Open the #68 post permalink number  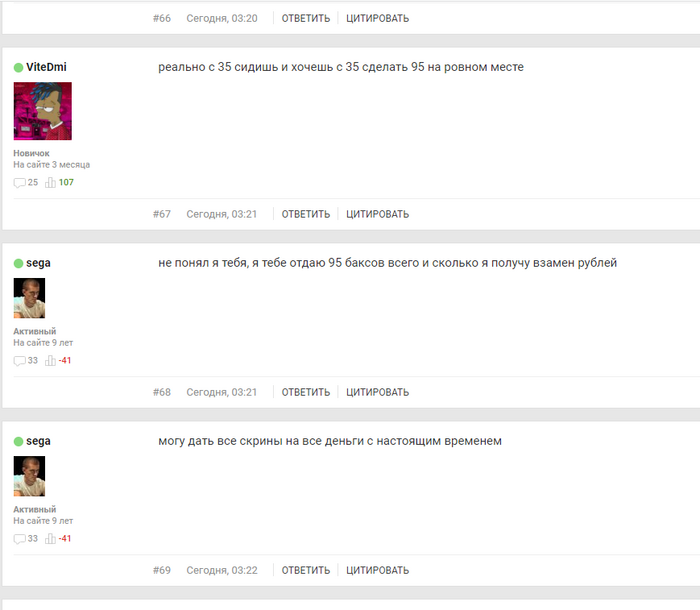(x=162, y=392)
